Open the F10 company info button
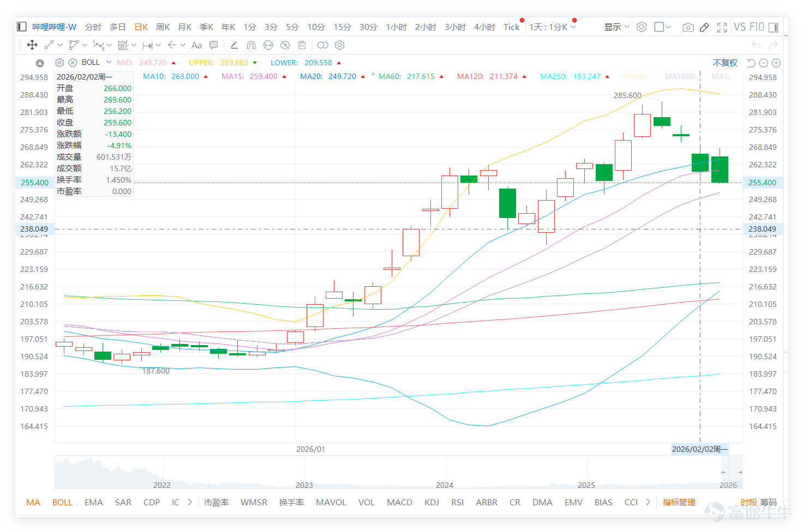The width and height of the screenshot is (803, 532). 757,27
